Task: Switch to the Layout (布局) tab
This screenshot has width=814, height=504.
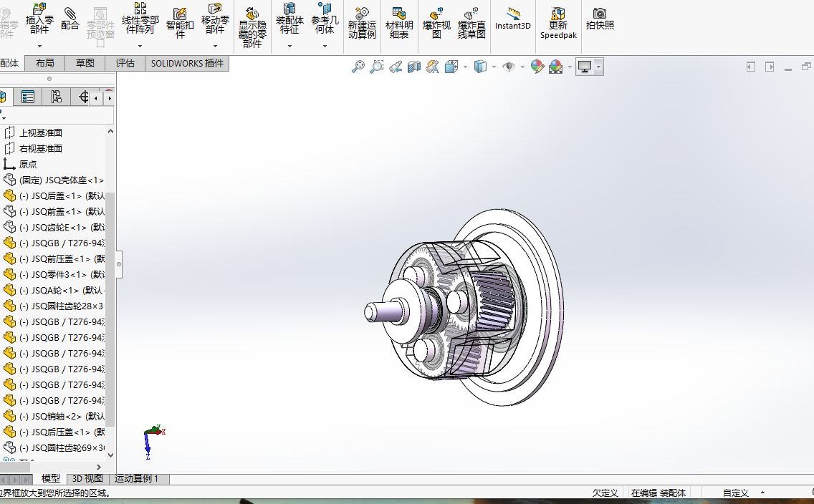Action: (44, 63)
